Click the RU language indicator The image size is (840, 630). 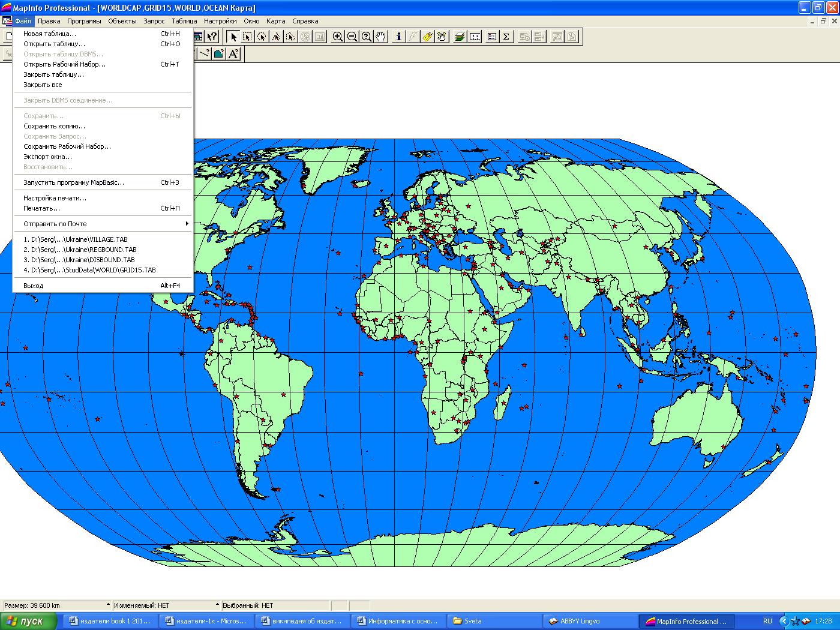pos(767,622)
